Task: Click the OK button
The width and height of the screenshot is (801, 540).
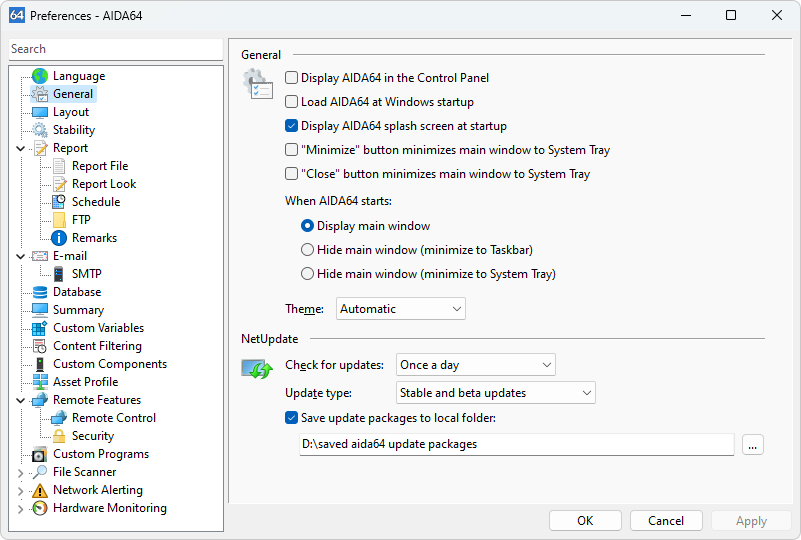Action: click(x=585, y=520)
